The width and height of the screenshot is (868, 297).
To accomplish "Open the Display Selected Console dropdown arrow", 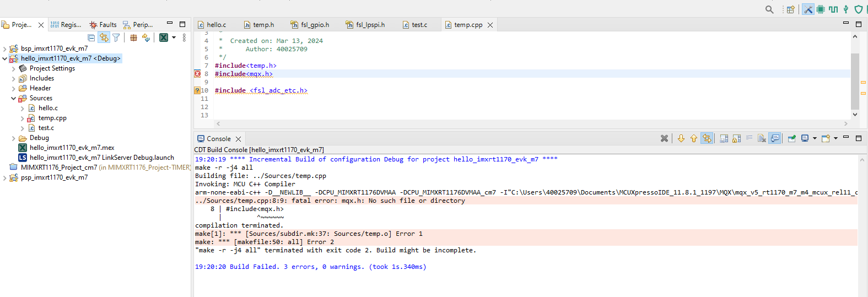I will coord(815,138).
